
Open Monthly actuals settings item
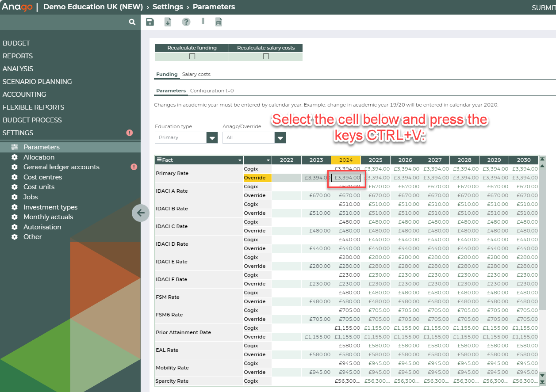[x=48, y=217]
